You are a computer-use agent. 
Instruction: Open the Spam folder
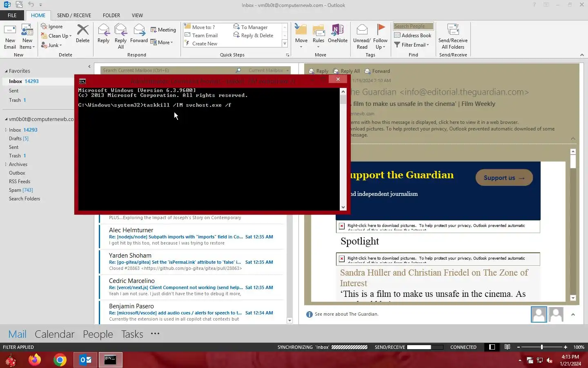[21, 190]
